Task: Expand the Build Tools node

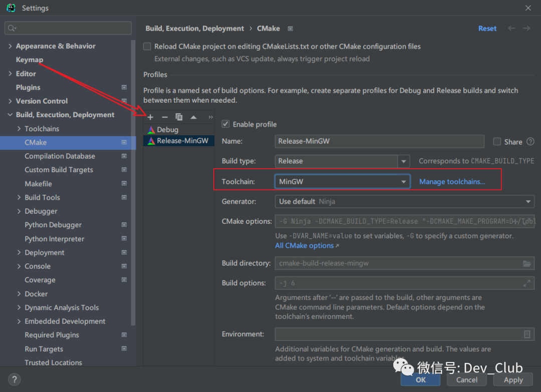Action: 19,198
